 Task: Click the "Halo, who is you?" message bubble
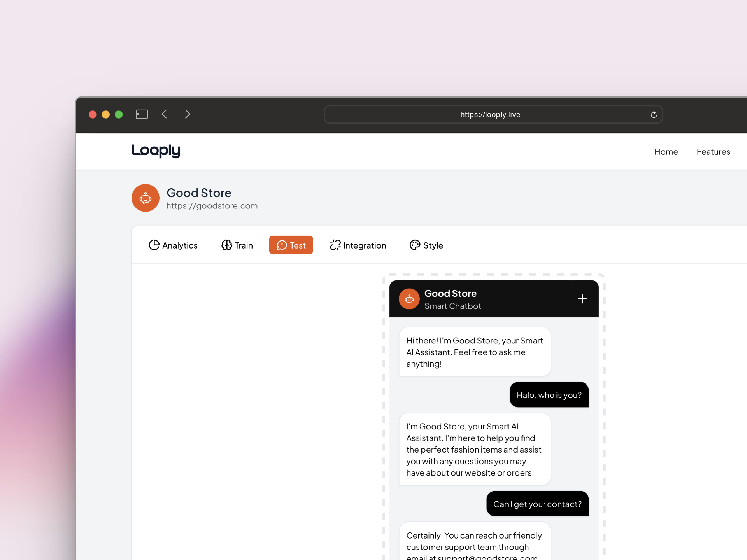[x=549, y=395]
